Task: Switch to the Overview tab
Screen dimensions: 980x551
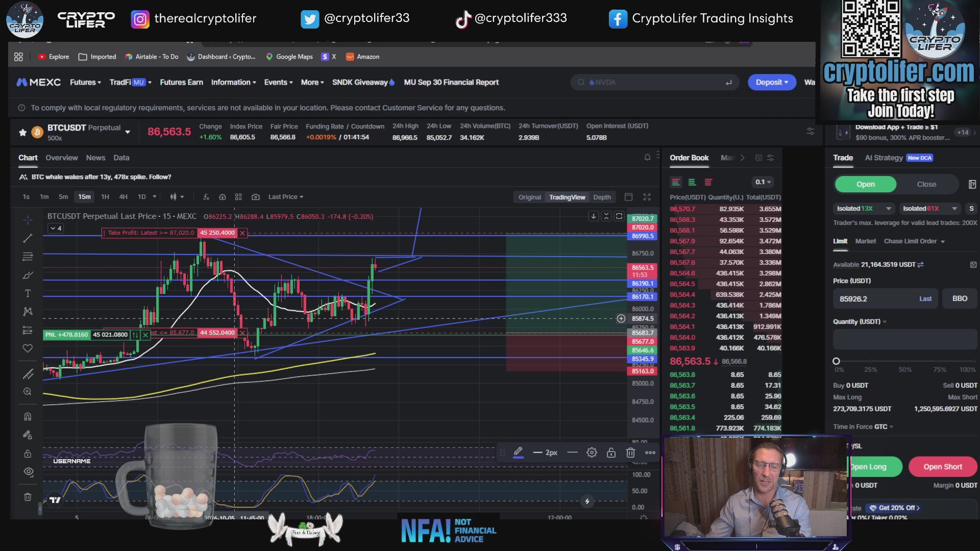Action: (61, 158)
